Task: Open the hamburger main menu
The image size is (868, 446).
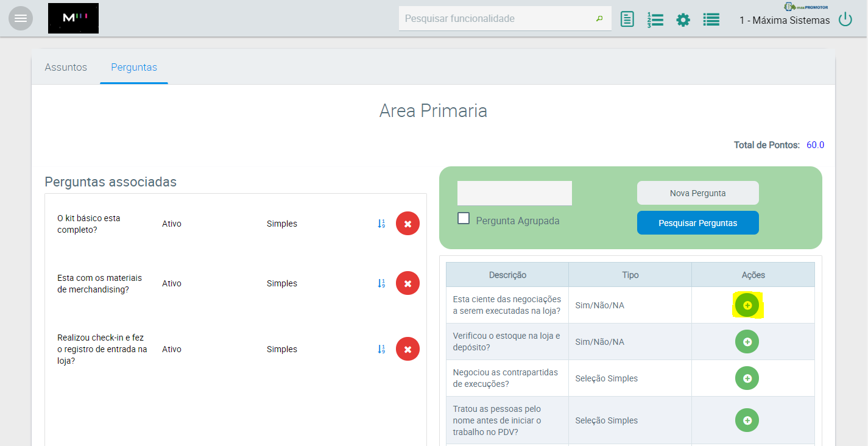Action: tap(21, 18)
